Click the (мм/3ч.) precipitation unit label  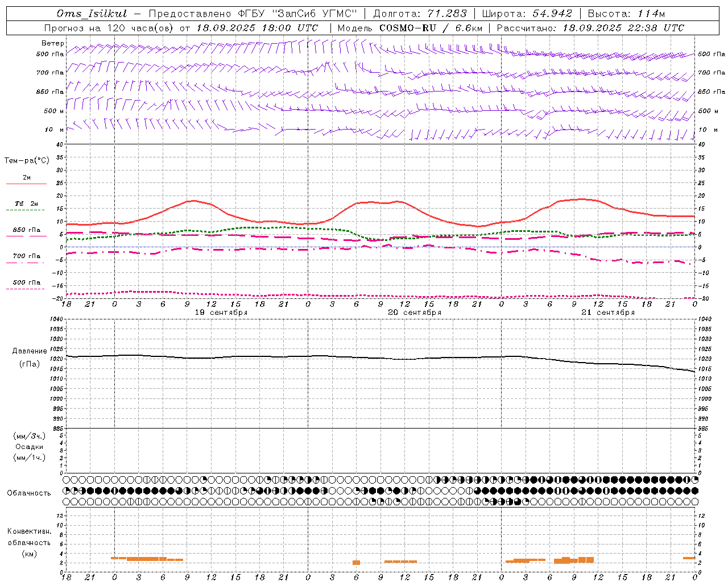coord(30,436)
